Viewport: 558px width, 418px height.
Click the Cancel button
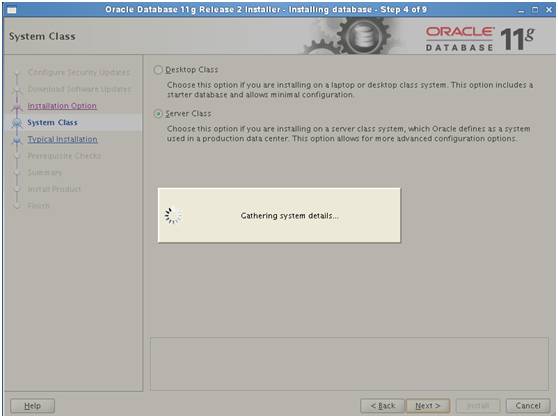click(x=528, y=406)
